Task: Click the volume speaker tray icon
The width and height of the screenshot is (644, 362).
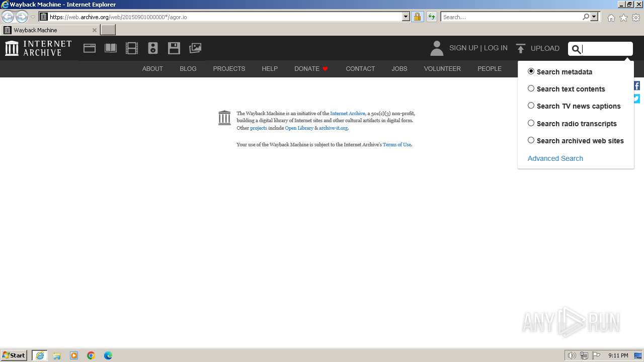Action: (572, 355)
